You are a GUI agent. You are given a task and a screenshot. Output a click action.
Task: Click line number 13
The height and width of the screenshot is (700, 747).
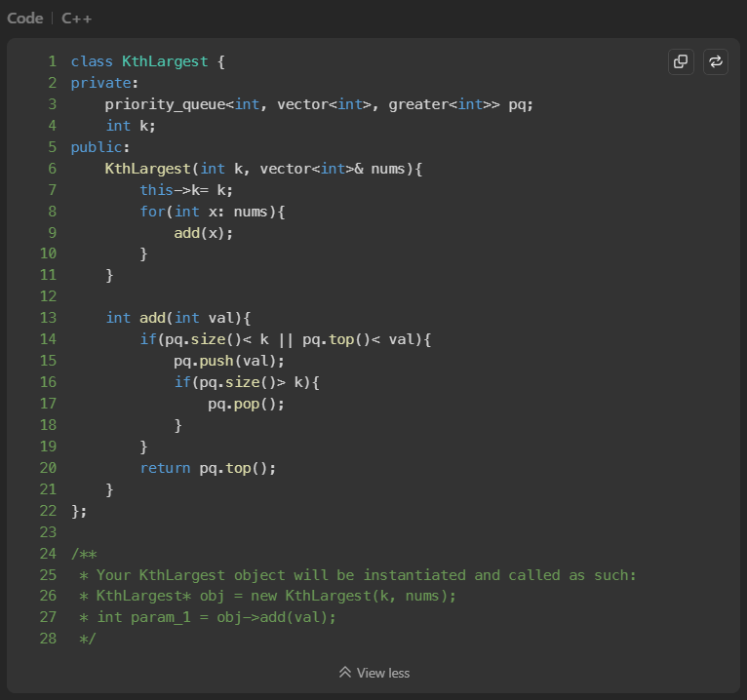[x=48, y=318]
